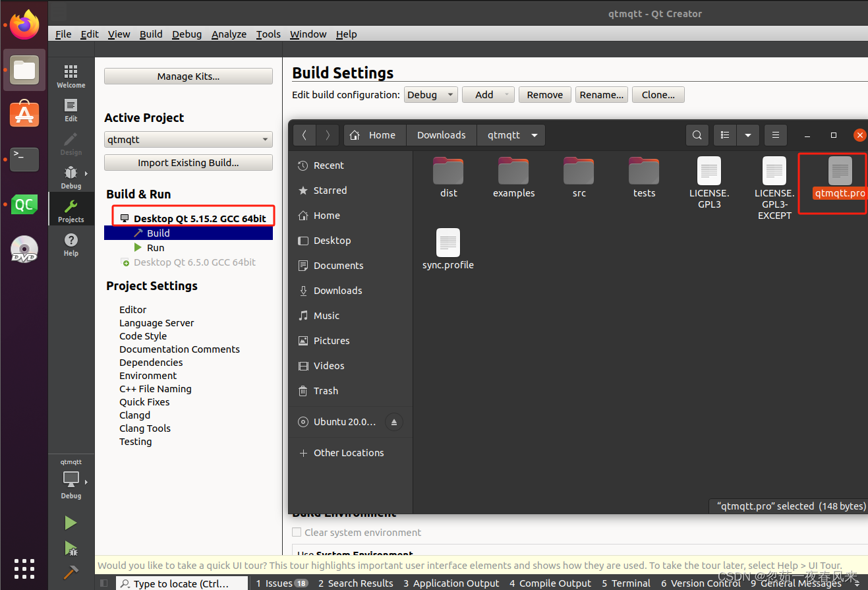Image resolution: width=868 pixels, height=590 pixels.
Task: Switch file manager to list view
Action: (x=725, y=135)
